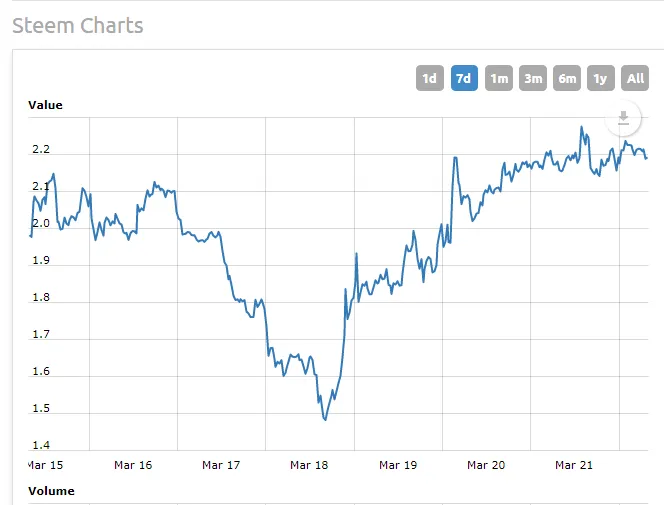The height and width of the screenshot is (505, 664).
Task: Download the chart using the arrow icon
Action: tap(623, 118)
